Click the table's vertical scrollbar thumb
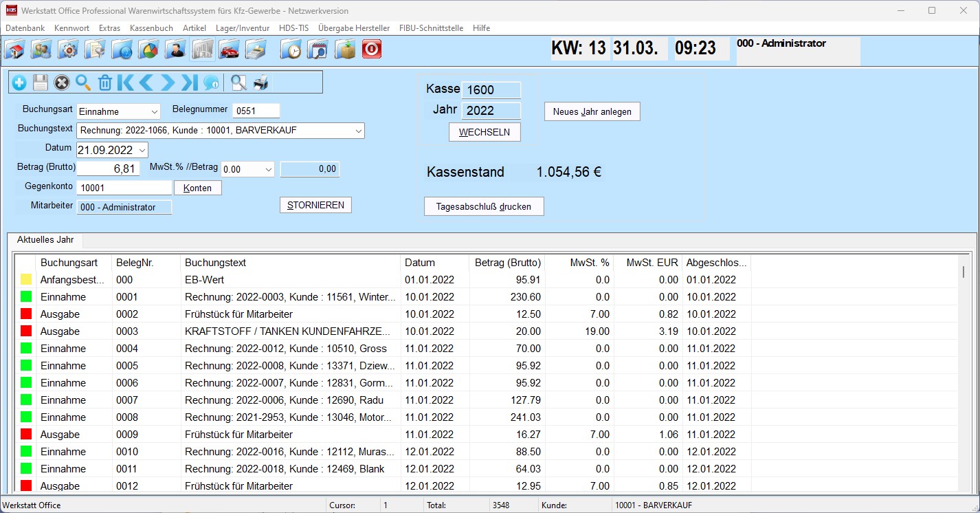980x513 pixels. [963, 272]
